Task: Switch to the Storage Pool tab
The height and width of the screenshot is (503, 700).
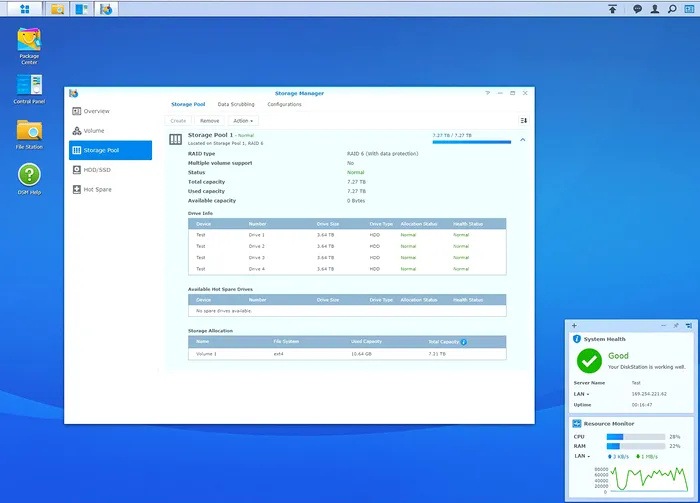Action: [188, 104]
